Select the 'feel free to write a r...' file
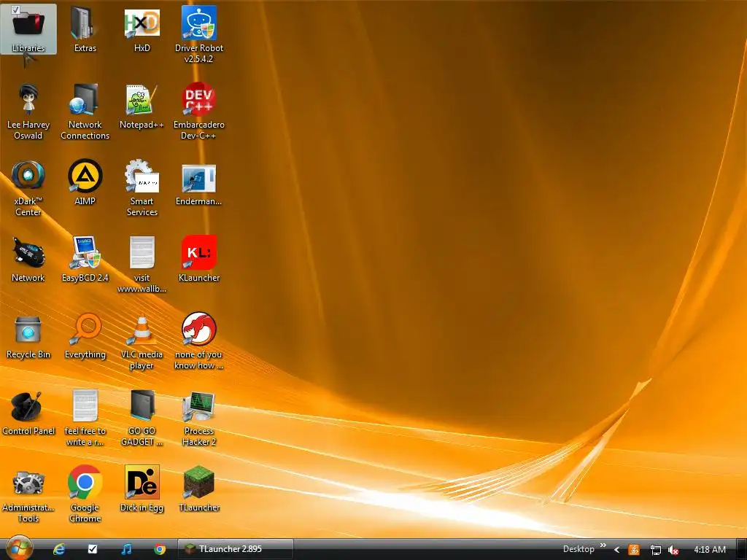Viewport: 747px width, 560px height. tap(85, 418)
